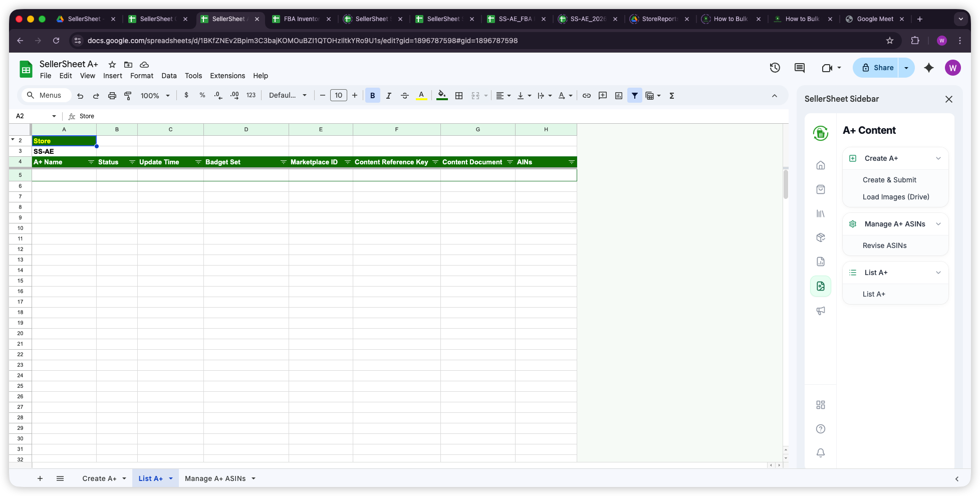The height and width of the screenshot is (496, 980).
Task: Open the Status column filter dropdown
Action: click(x=132, y=162)
